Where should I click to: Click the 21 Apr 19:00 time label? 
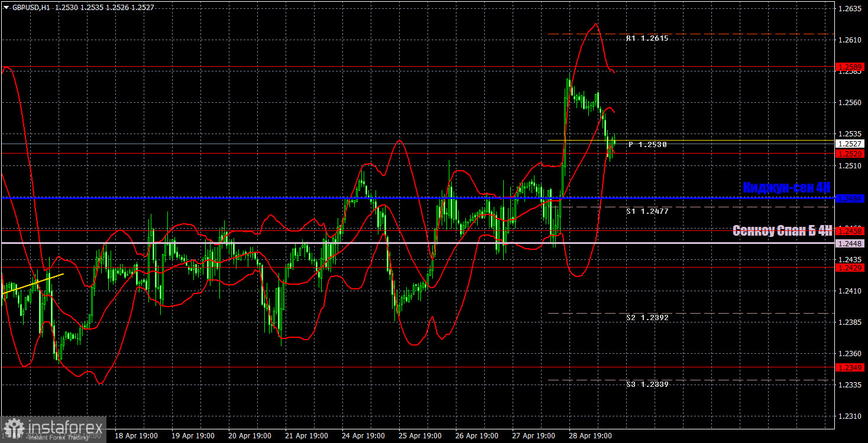307,436
